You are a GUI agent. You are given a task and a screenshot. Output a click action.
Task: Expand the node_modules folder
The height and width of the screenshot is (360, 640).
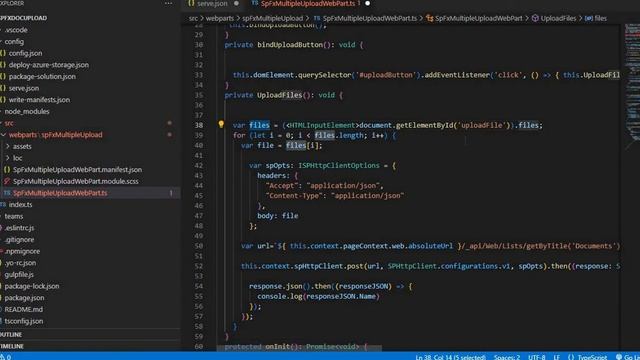coord(27,111)
